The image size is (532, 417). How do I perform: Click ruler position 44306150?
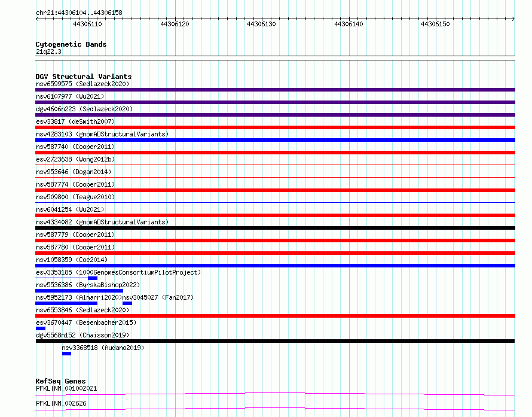point(435,24)
